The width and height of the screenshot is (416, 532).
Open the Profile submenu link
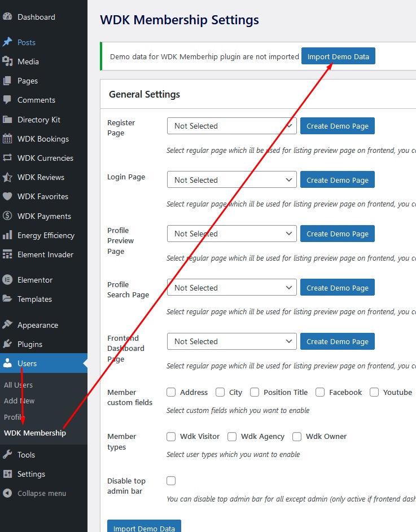pyautogui.click(x=14, y=417)
